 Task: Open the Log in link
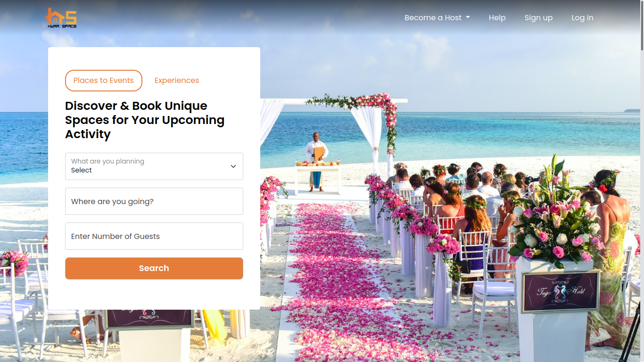(x=582, y=18)
